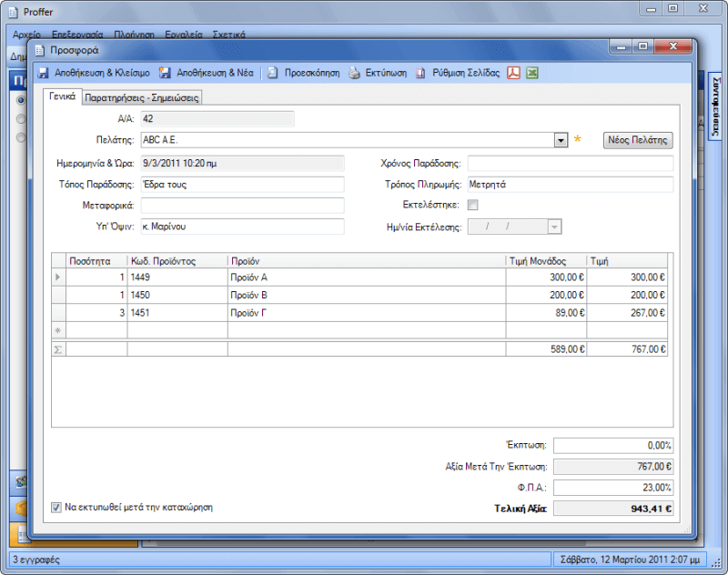Click into the Μεταφορικά field

[242, 206]
